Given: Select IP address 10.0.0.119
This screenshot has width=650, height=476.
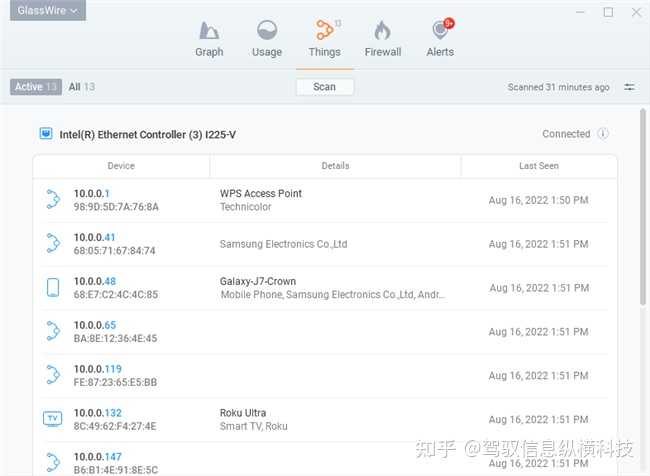Looking at the screenshot, I should pos(98,369).
